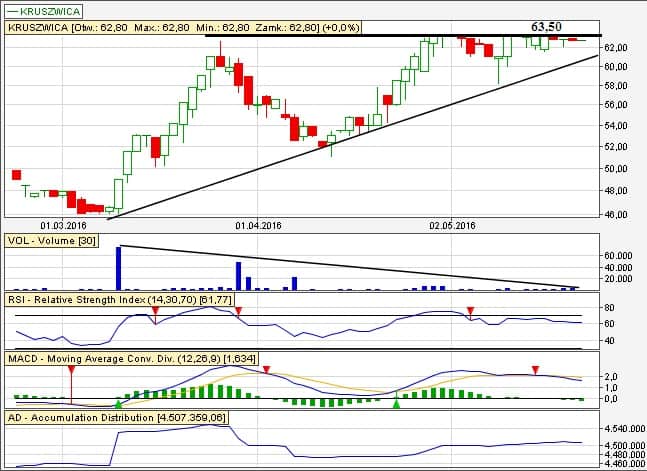
Task: Click the last red RSI sell marker
Action: coord(471,312)
